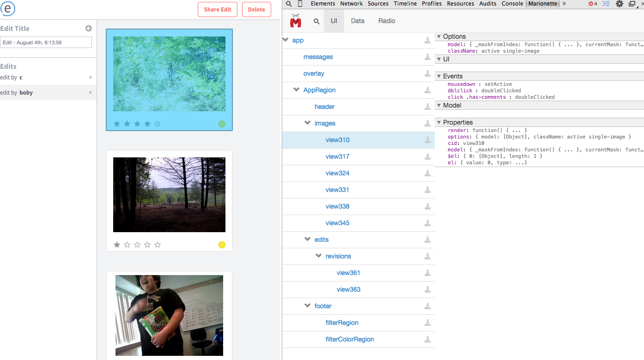Click the inspect icon for header row
This screenshot has width=644, height=360.
[428, 107]
